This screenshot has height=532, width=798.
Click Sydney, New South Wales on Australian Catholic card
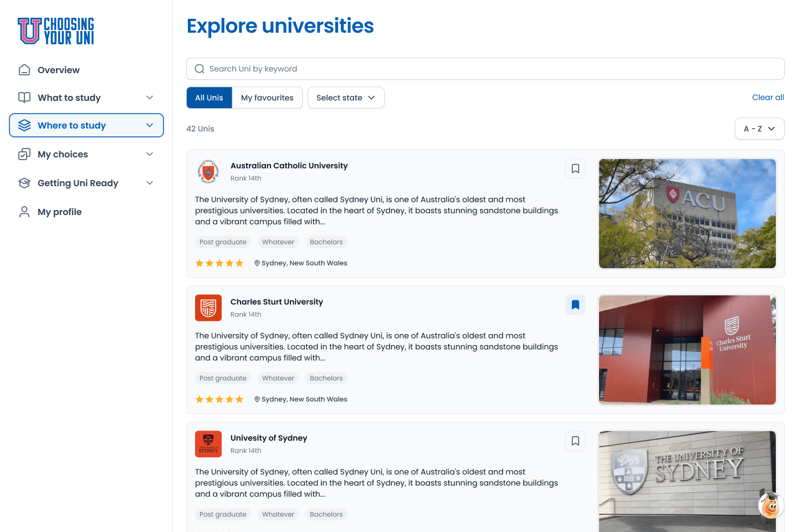coord(304,263)
